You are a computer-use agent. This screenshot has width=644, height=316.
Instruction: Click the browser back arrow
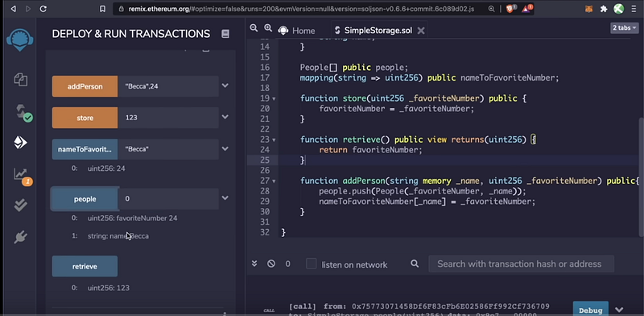(x=14, y=9)
